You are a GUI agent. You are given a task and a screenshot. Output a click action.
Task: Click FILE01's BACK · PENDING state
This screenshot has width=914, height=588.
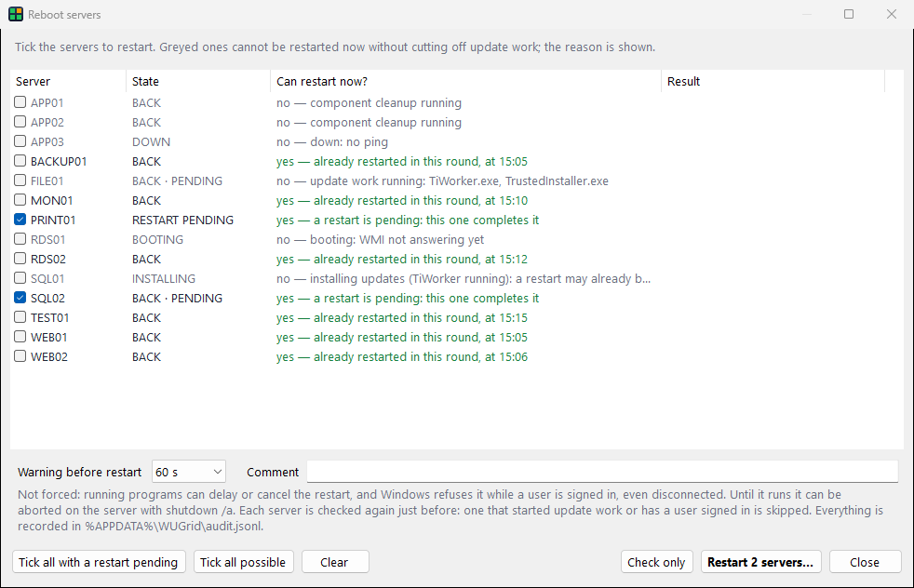coord(177,180)
